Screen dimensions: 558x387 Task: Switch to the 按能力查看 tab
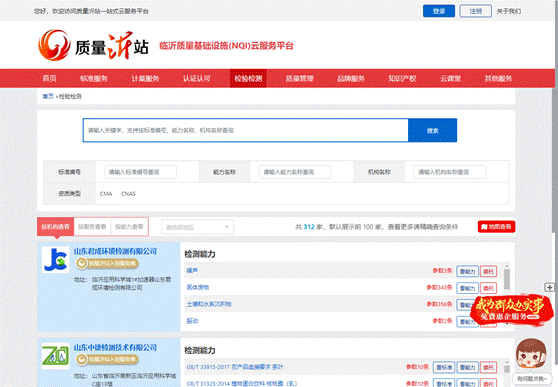click(x=129, y=227)
